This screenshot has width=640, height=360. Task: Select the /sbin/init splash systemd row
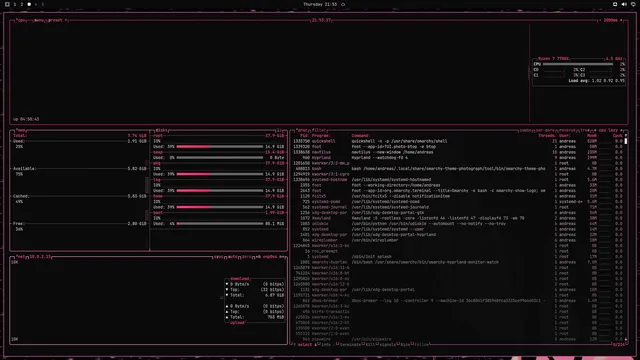[x=458, y=257]
